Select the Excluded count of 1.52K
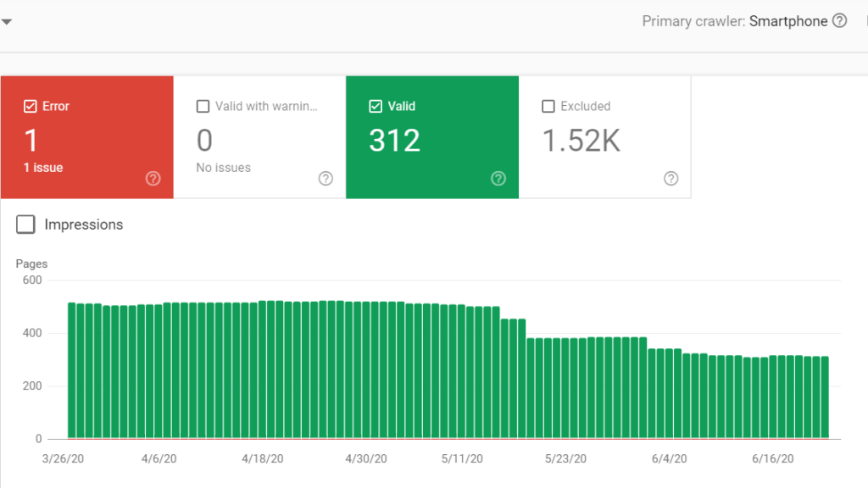This screenshot has width=868, height=488. click(x=581, y=141)
